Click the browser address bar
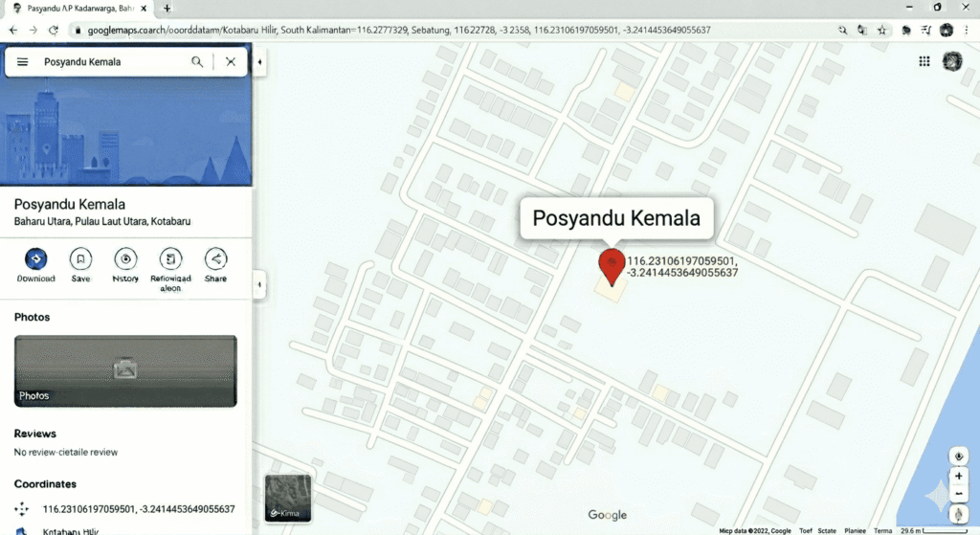The width and height of the screenshot is (980, 535). click(x=431, y=31)
